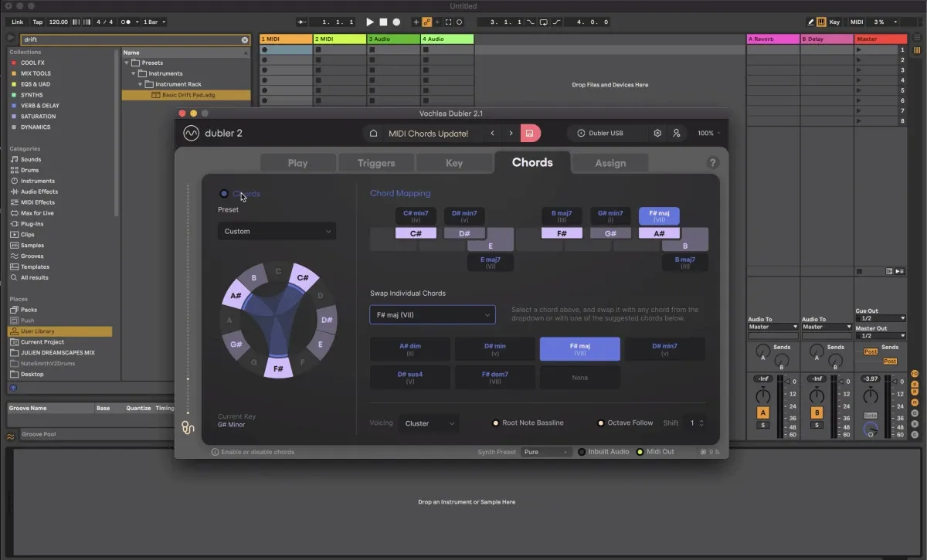Toggle Root Note Bassline option
The height and width of the screenshot is (560, 927).
tap(496, 423)
